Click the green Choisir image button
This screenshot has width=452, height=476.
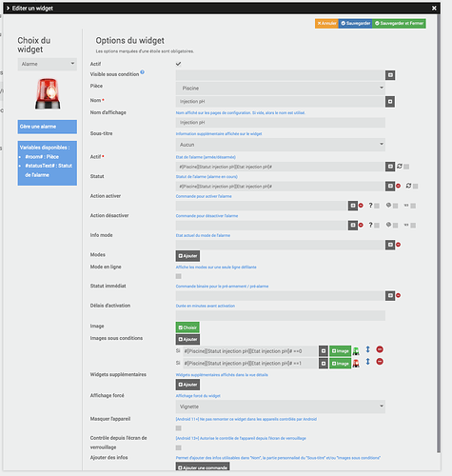[187, 327]
